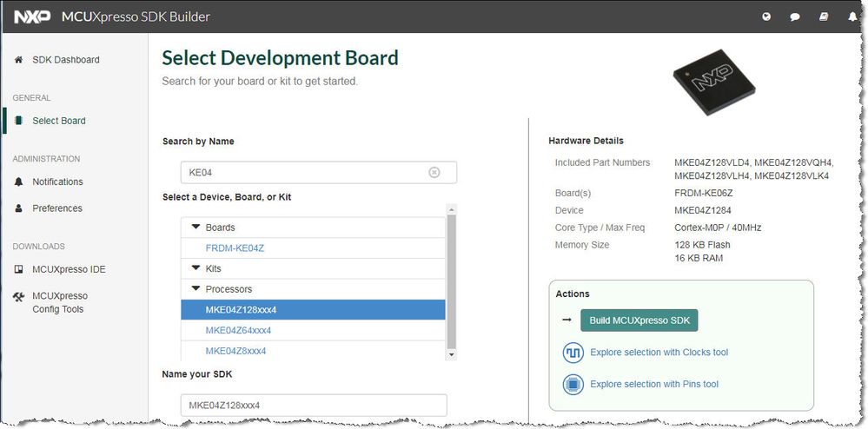
Task: Click the Build MCUXpresso SDK button
Action: click(639, 320)
